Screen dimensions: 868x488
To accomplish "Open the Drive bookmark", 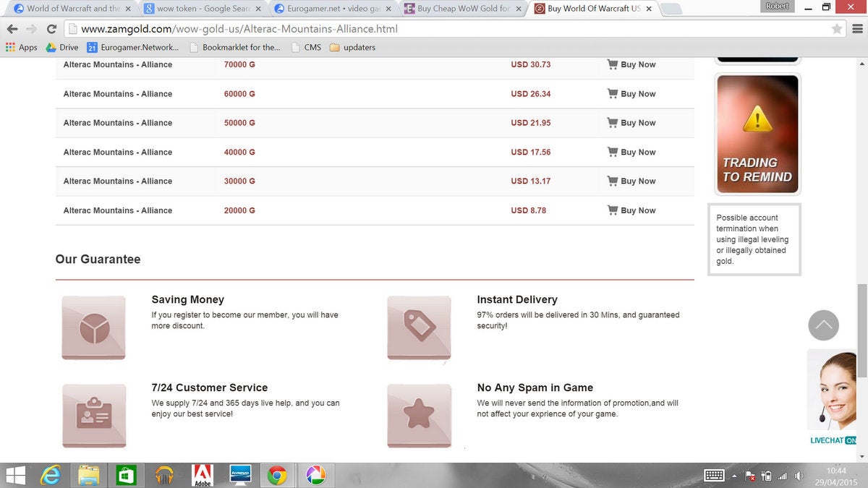I will point(62,47).
